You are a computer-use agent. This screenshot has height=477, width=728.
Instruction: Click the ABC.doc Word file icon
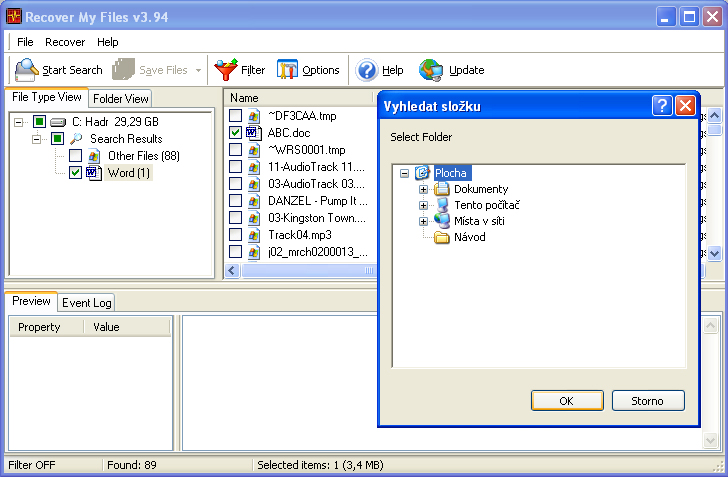254,133
